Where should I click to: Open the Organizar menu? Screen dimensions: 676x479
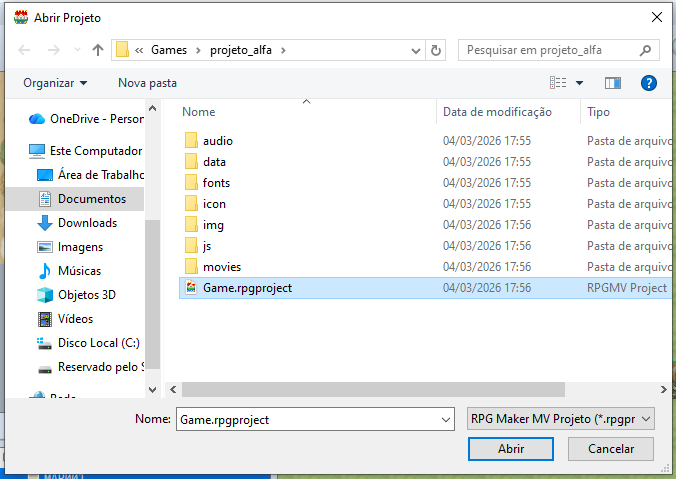(55, 83)
